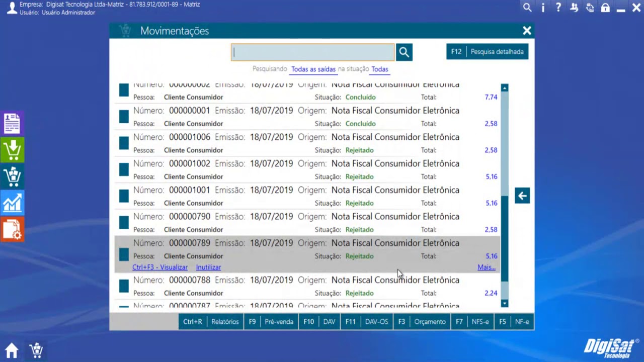
Task: Click the blue square of row 000001006
Action: click(124, 143)
